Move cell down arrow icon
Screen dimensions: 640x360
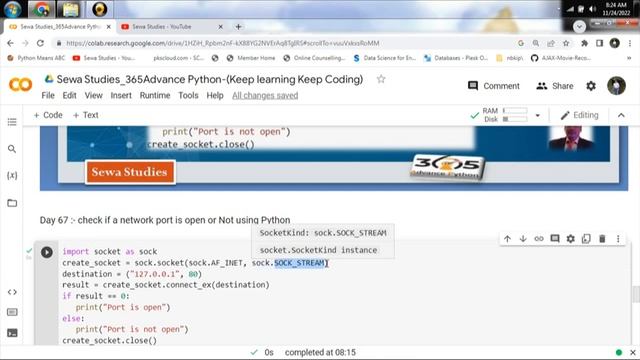(x=523, y=239)
